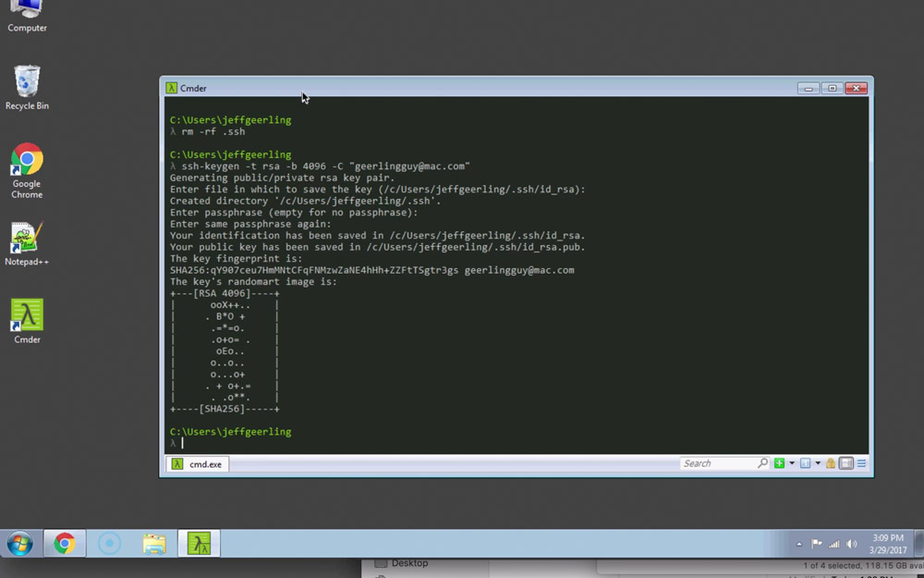Click the Cmder lambda icon in title bar
Screen dimensions: 924x578
pyautogui.click(x=171, y=88)
